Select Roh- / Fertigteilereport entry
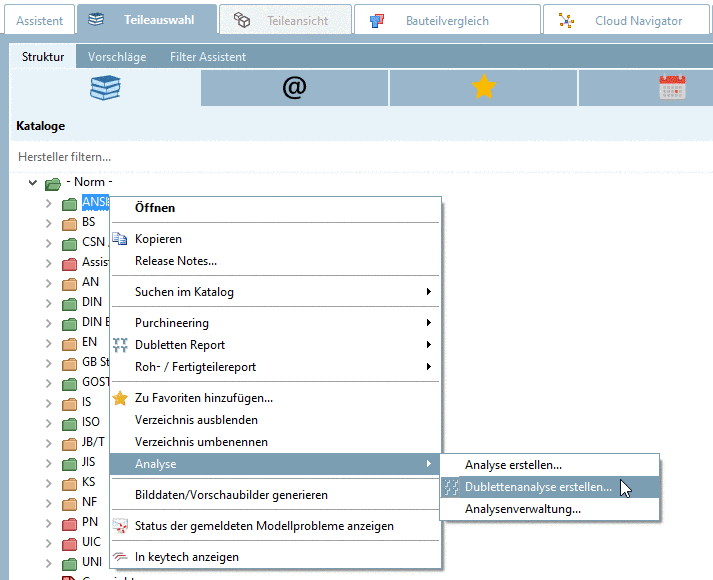Image resolution: width=713 pixels, height=580 pixels. (275, 367)
